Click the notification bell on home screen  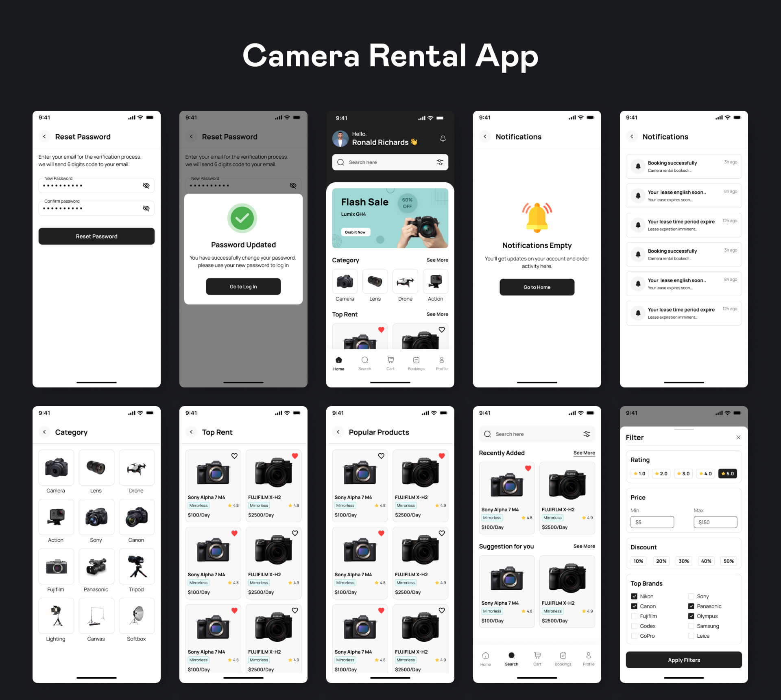pos(443,139)
